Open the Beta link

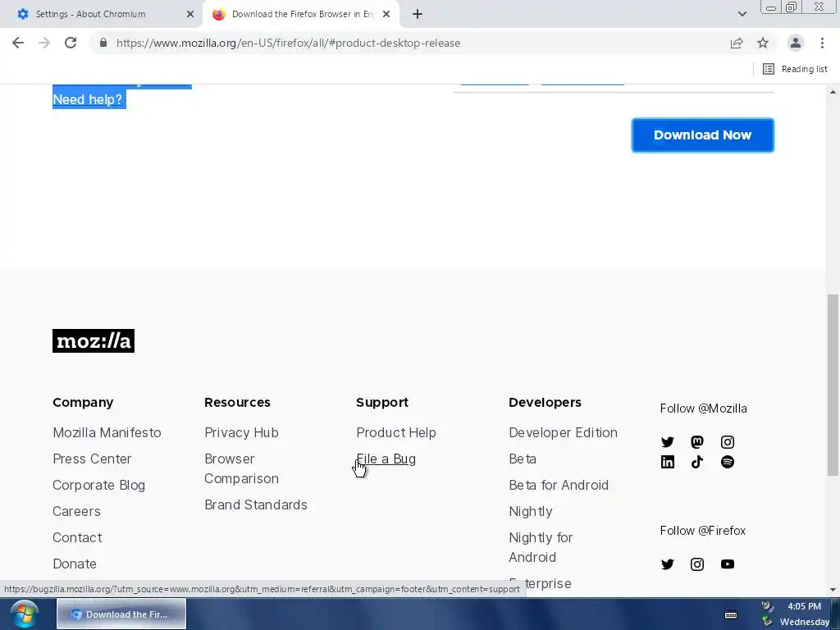pos(523,459)
